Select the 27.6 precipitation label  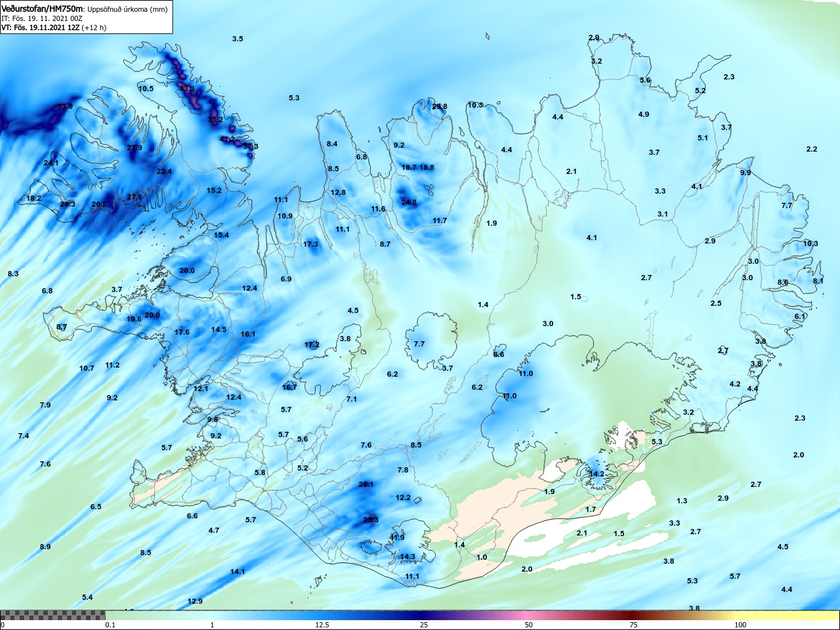(x=135, y=197)
